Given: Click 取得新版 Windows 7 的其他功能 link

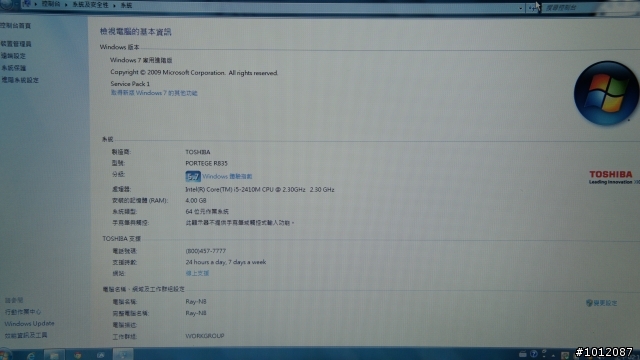Looking at the screenshot, I should point(154,93).
